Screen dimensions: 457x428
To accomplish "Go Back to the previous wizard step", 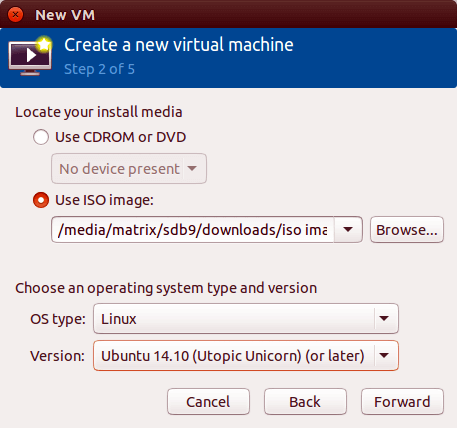I will click(305, 402).
